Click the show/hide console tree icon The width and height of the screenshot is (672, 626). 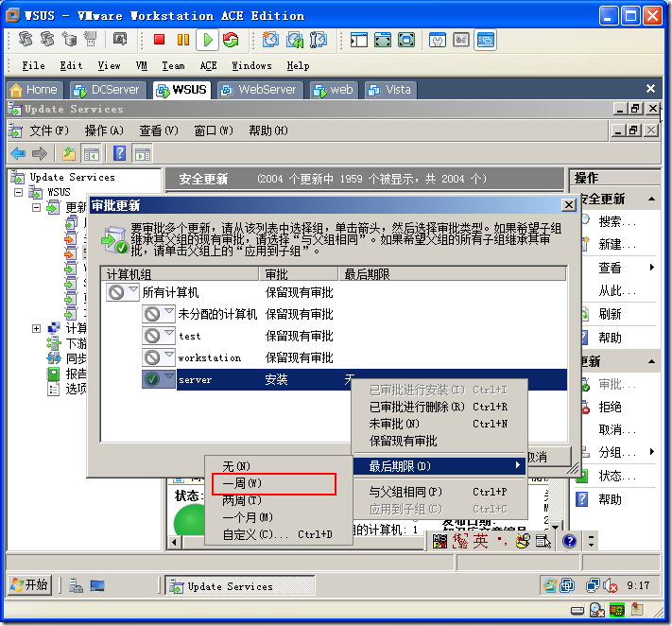(92, 153)
